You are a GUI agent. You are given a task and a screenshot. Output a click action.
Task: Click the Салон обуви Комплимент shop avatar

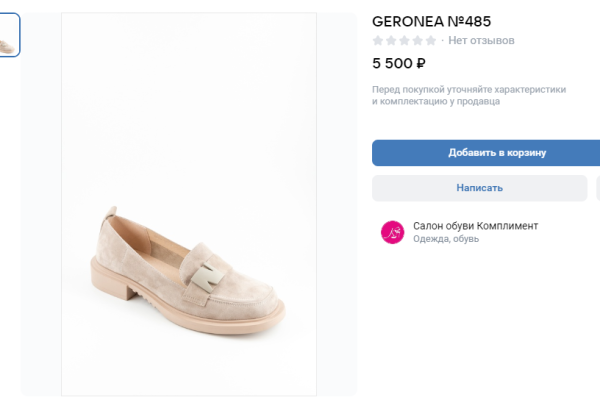392,232
